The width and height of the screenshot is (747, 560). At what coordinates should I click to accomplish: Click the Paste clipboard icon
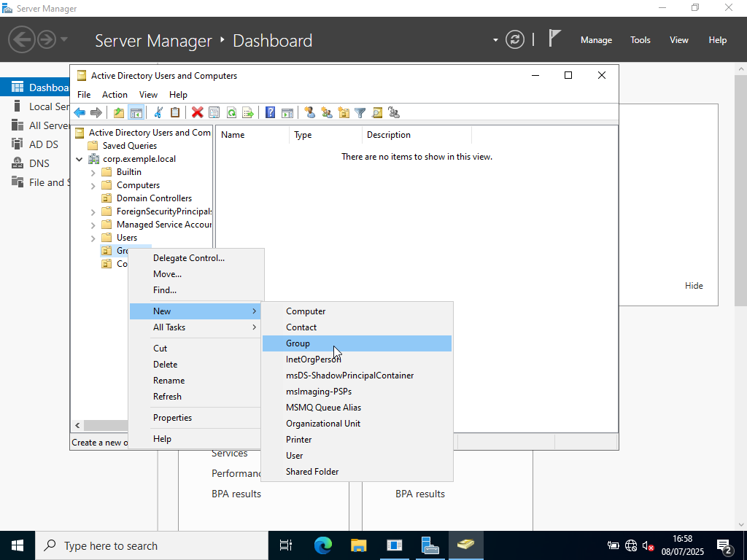[x=175, y=113]
